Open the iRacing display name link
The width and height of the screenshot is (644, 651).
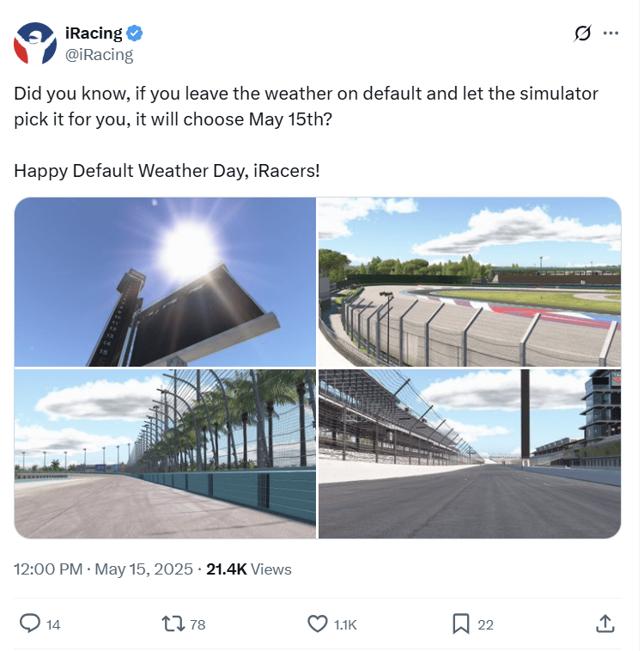[x=94, y=33]
